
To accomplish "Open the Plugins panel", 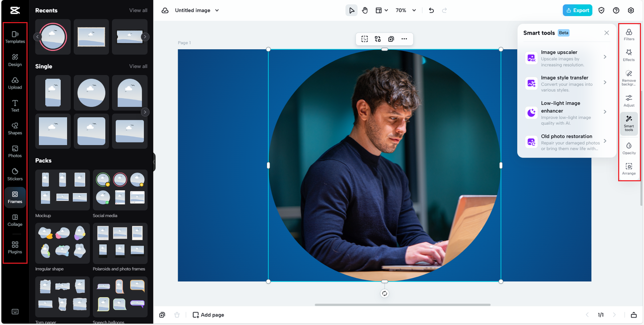I will (15, 247).
